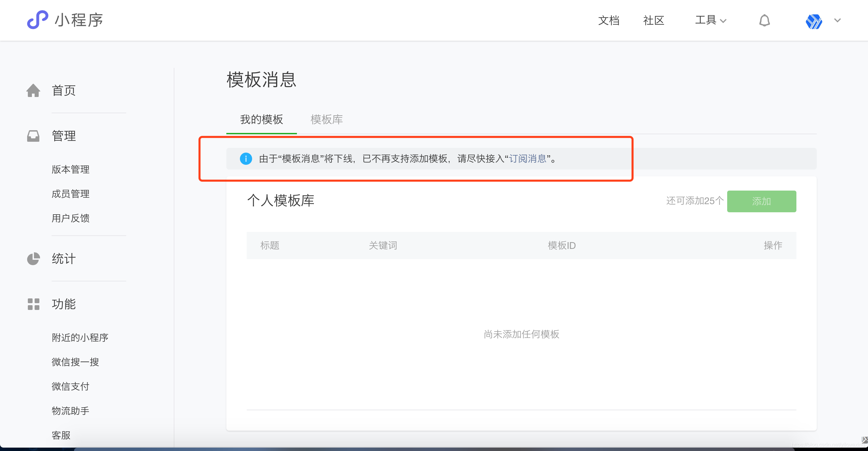Switch to the 模板库 tab

click(x=326, y=119)
